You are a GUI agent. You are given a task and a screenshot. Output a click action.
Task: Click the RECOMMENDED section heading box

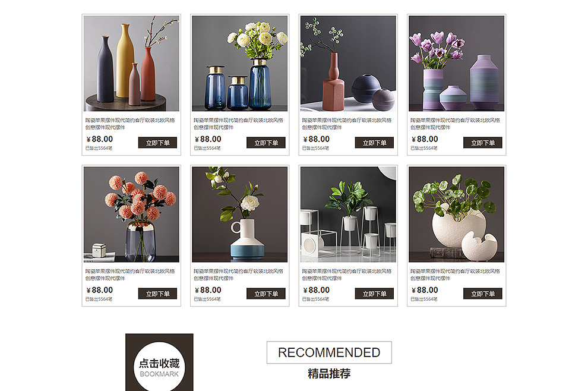(x=329, y=352)
